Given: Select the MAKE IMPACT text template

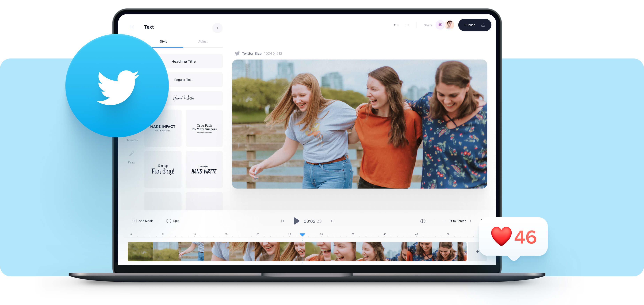Looking at the screenshot, I should pos(163,128).
